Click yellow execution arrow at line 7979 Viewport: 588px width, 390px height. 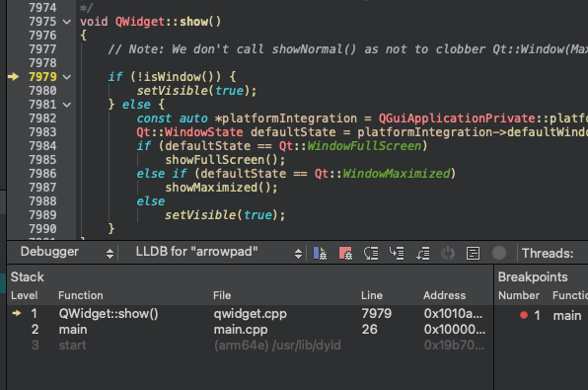[x=13, y=77]
